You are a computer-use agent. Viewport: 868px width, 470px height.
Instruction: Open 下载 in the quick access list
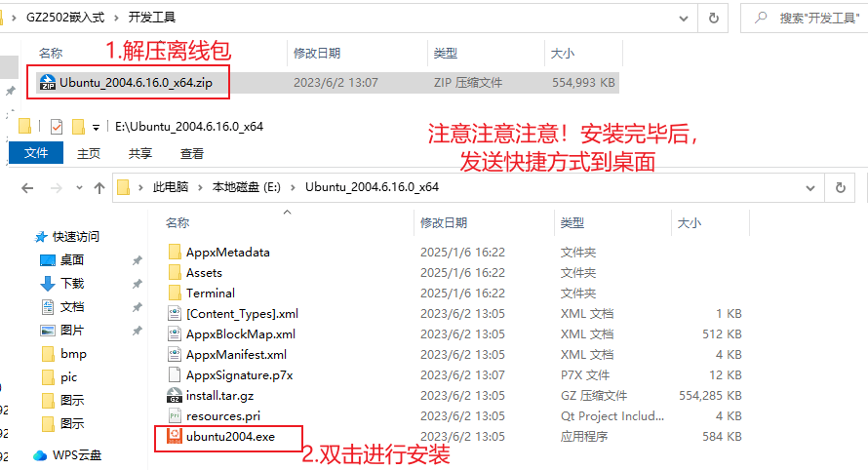click(72, 284)
